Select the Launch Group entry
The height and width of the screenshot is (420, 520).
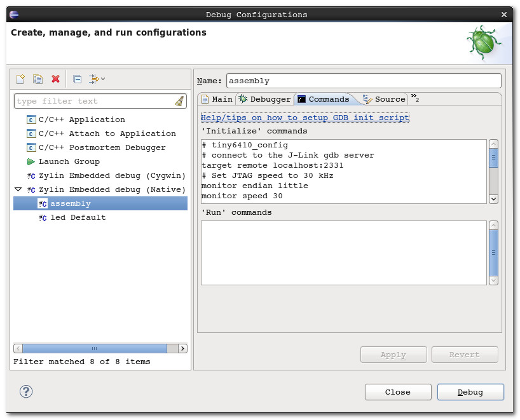(x=69, y=161)
